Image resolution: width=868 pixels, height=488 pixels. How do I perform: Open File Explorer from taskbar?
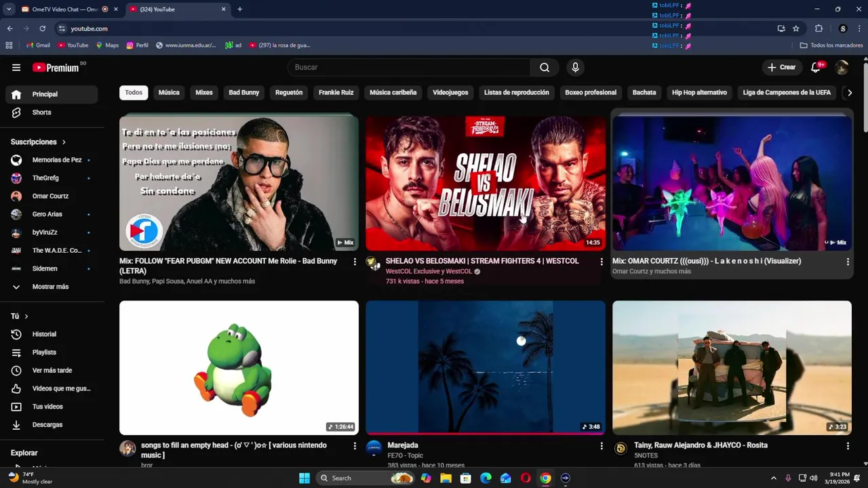pyautogui.click(x=446, y=478)
